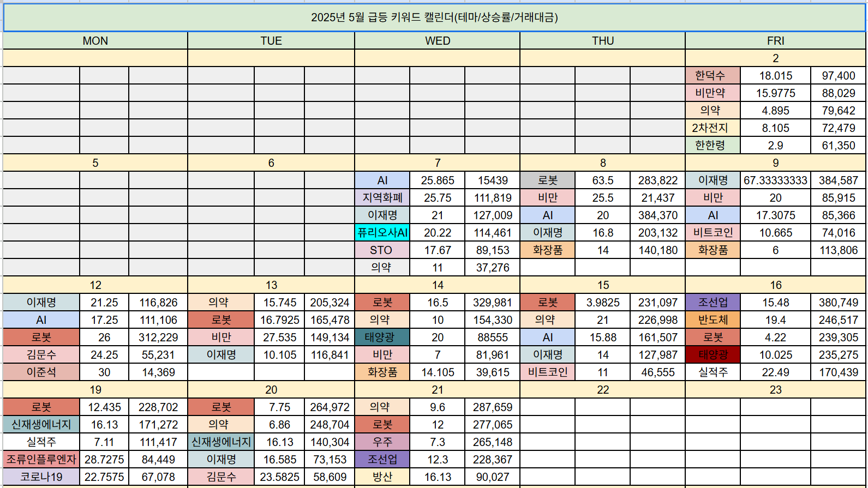The height and width of the screenshot is (488, 868).
Task: Select the cell showing 226,998
Action: tap(658, 320)
